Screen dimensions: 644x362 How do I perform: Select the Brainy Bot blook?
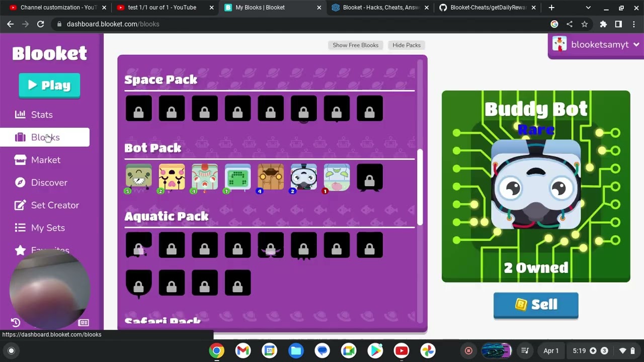[x=337, y=177]
